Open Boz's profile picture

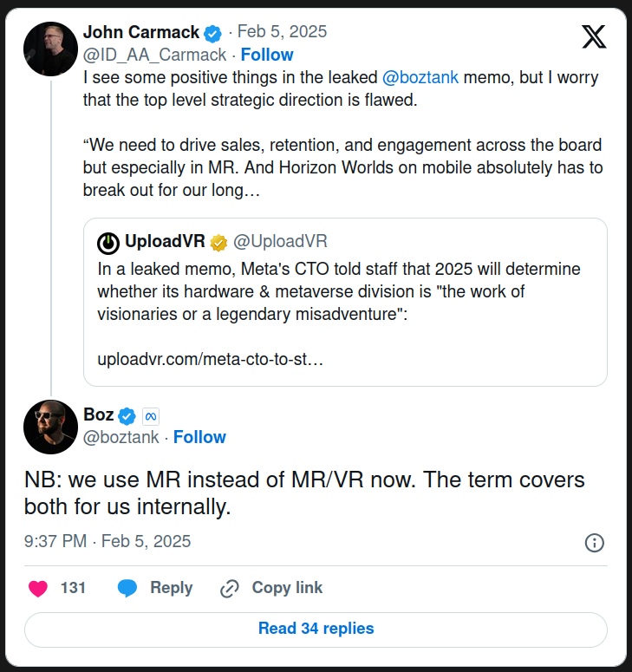click(x=50, y=427)
